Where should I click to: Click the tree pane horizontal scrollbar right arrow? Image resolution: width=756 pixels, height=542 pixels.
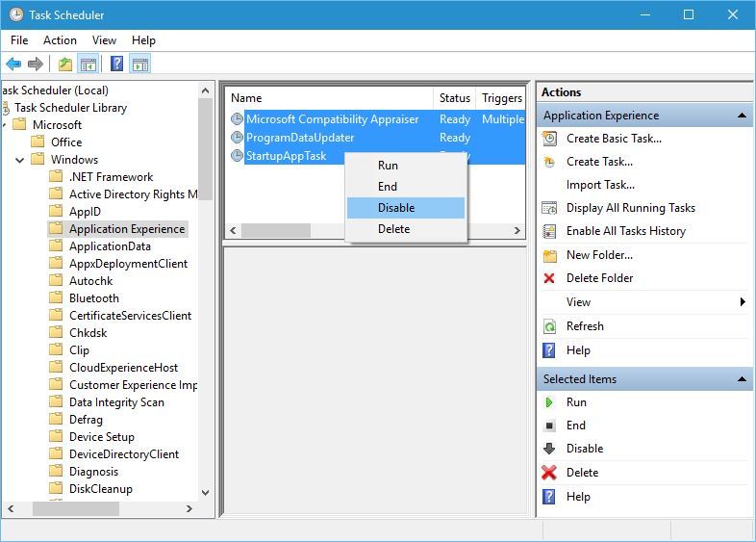189,508
